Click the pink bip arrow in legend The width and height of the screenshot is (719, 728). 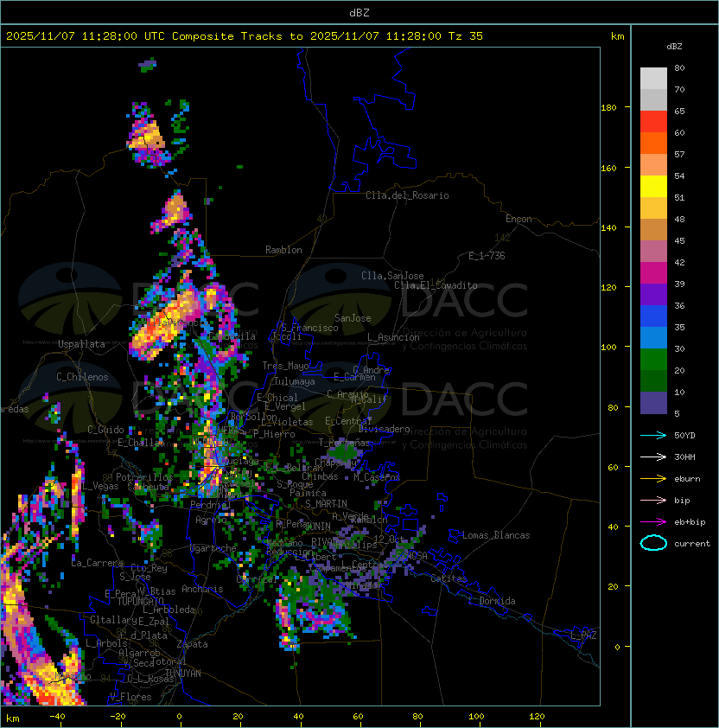[653, 500]
